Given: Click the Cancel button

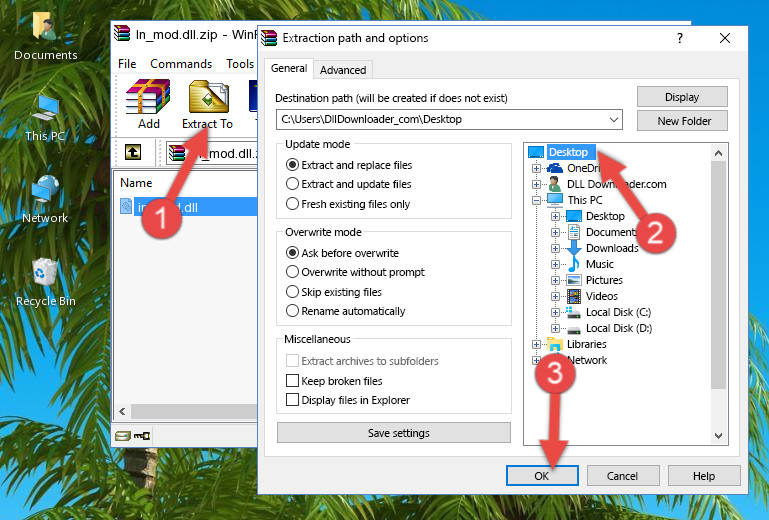Looking at the screenshot, I should pyautogui.click(x=623, y=476).
